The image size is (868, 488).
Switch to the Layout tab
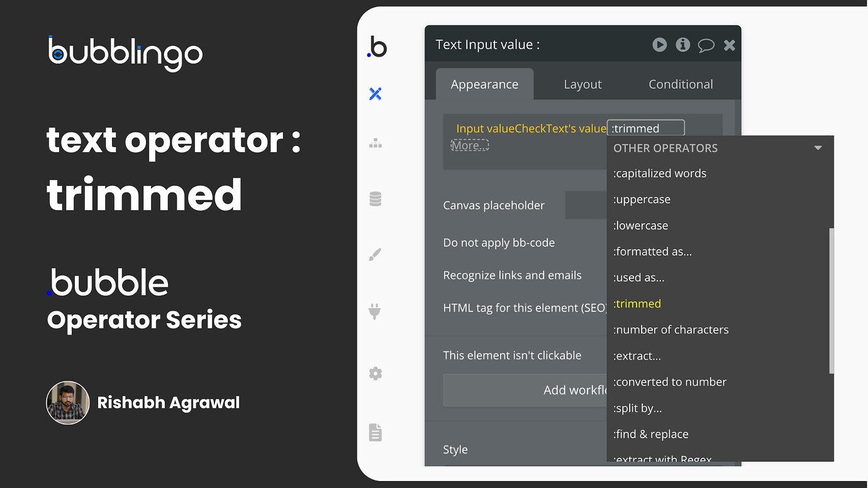pos(582,83)
